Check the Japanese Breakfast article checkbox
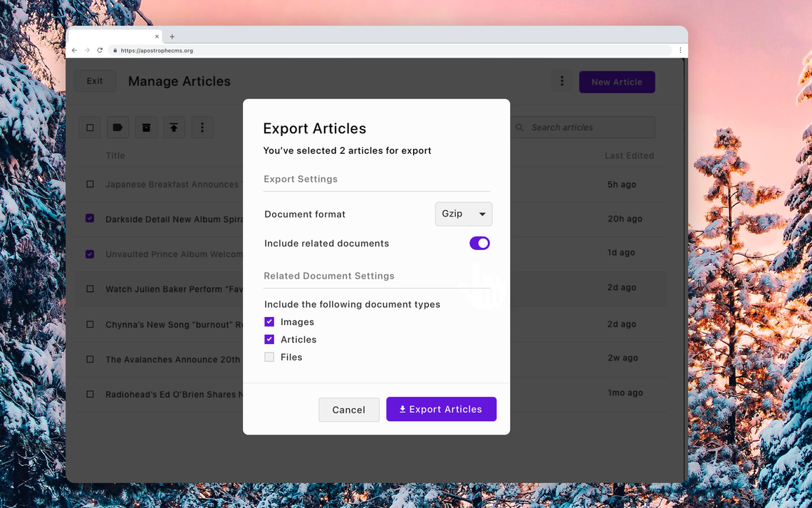The height and width of the screenshot is (508, 812). [x=90, y=185]
